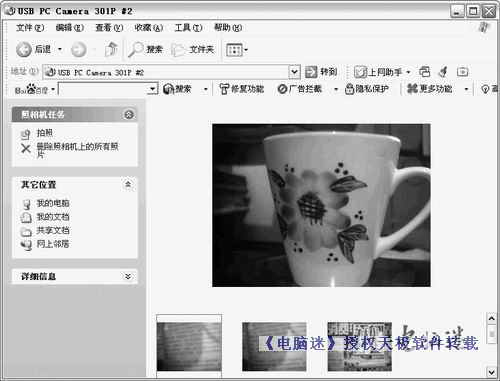
Task: Select the first photo thumbnail
Action: click(189, 346)
